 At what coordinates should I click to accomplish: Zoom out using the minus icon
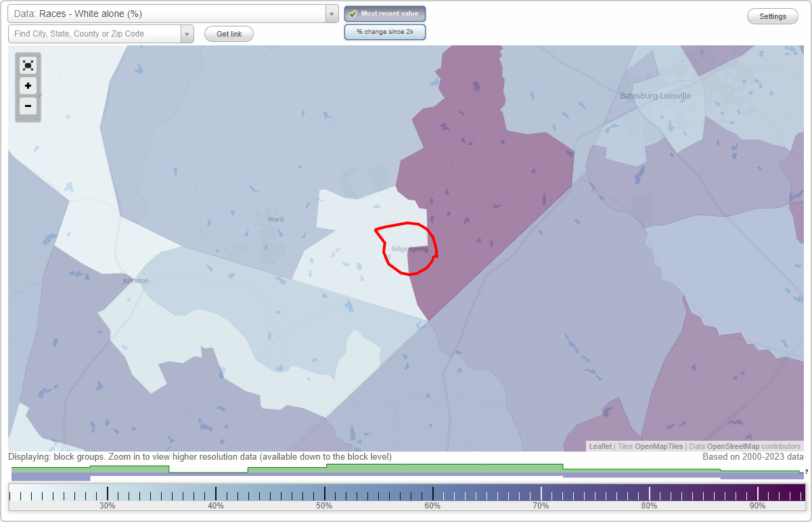[x=28, y=106]
